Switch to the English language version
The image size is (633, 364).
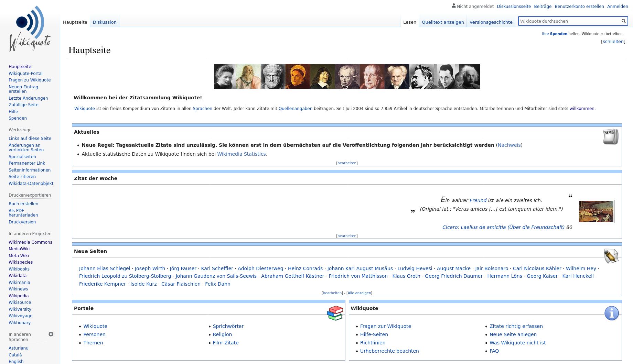[x=16, y=361]
